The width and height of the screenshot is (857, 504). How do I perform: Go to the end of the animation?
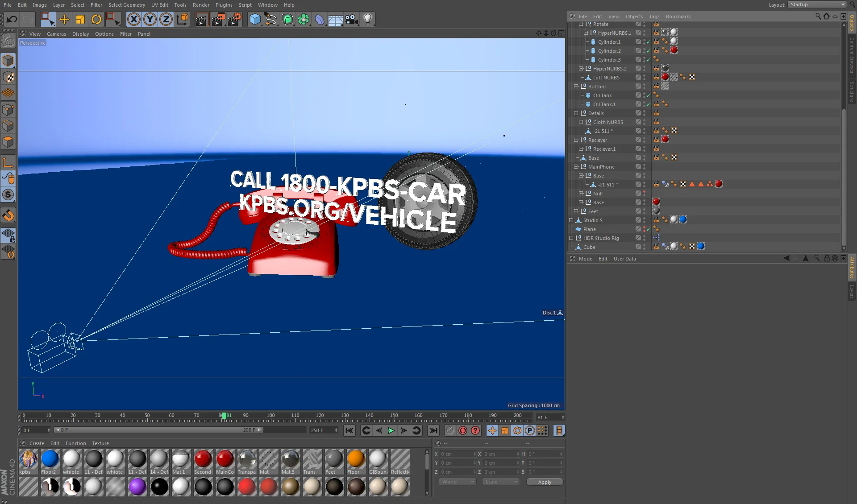(433, 430)
